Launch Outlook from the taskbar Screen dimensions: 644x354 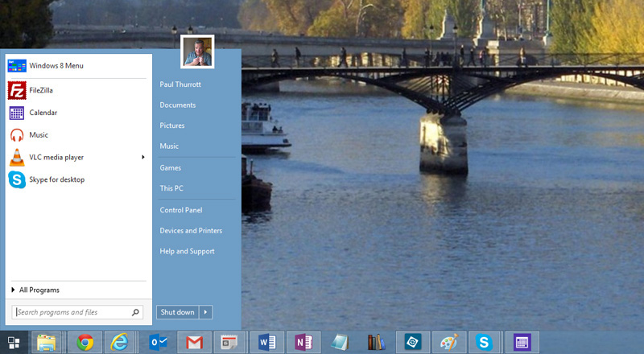pos(157,343)
